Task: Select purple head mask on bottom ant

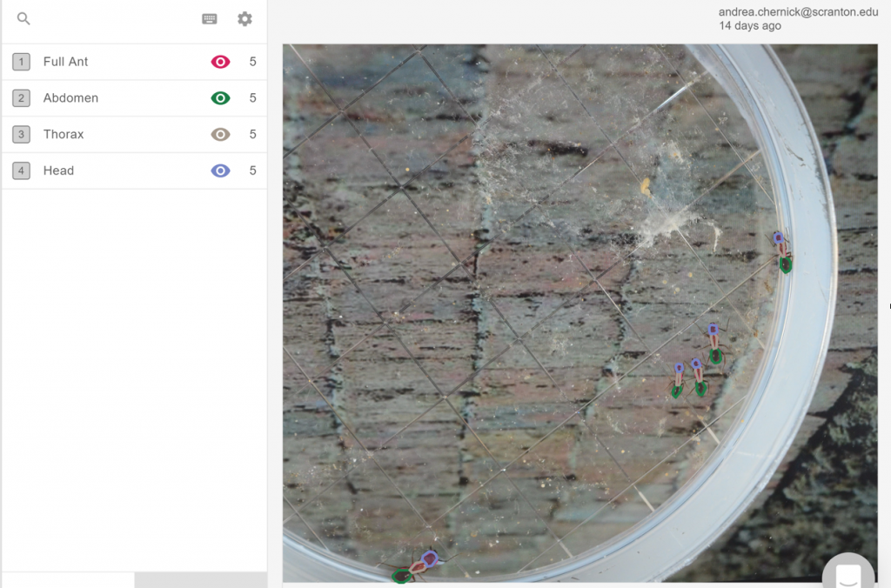Action: 429,558
